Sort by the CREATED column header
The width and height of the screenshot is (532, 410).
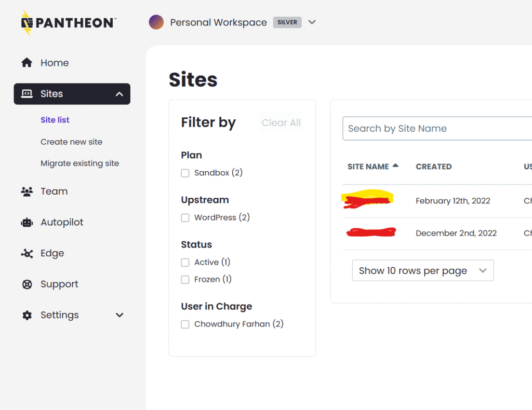(434, 167)
